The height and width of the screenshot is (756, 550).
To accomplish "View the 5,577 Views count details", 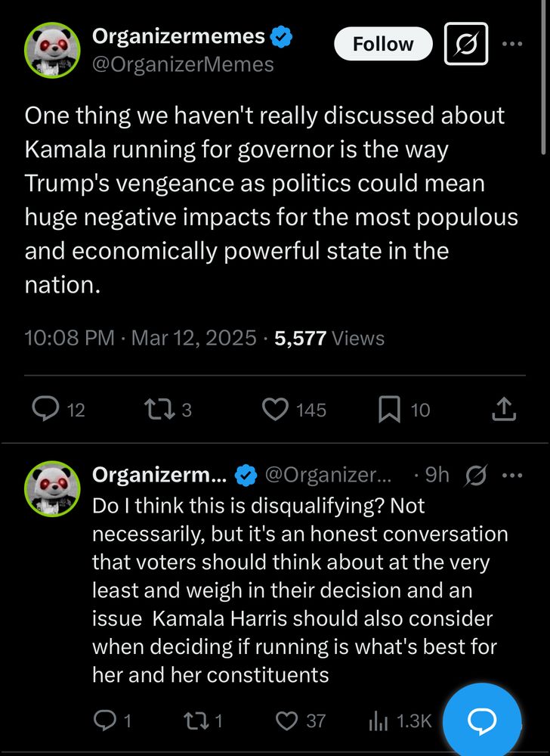I will point(329,338).
